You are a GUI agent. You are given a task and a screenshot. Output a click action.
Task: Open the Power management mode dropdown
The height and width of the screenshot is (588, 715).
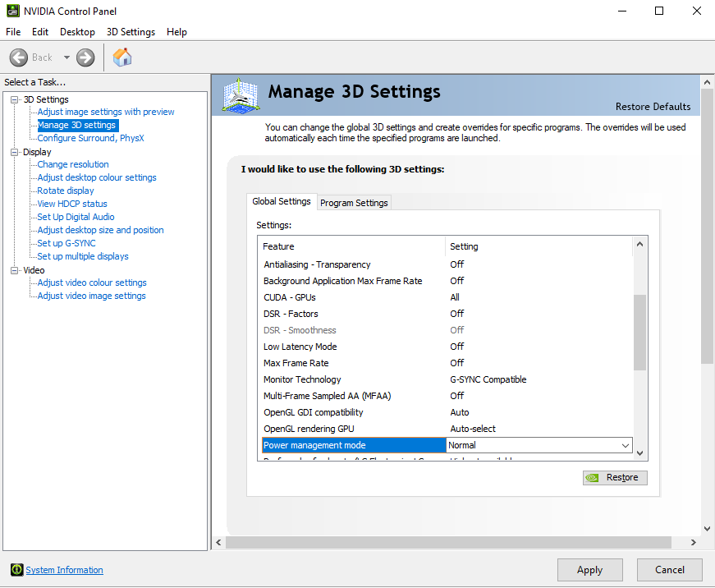point(626,445)
